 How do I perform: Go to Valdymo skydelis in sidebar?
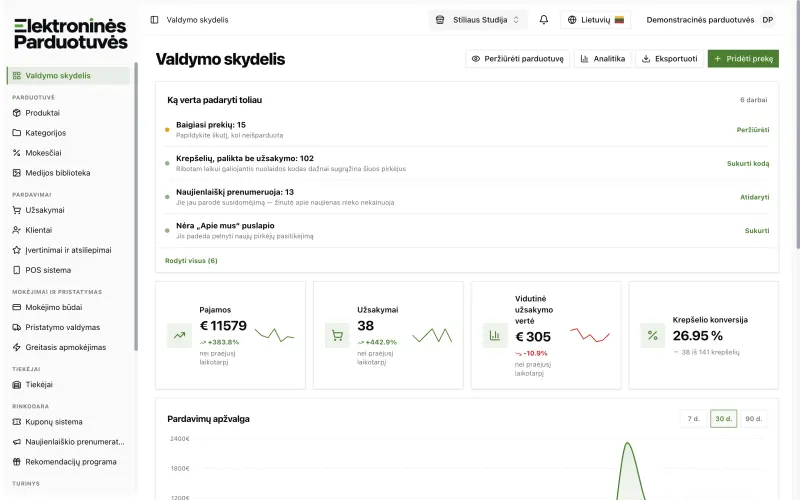(x=68, y=76)
